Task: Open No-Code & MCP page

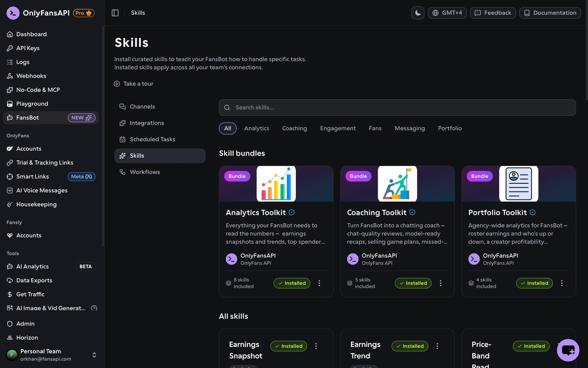Action: [x=51, y=90]
